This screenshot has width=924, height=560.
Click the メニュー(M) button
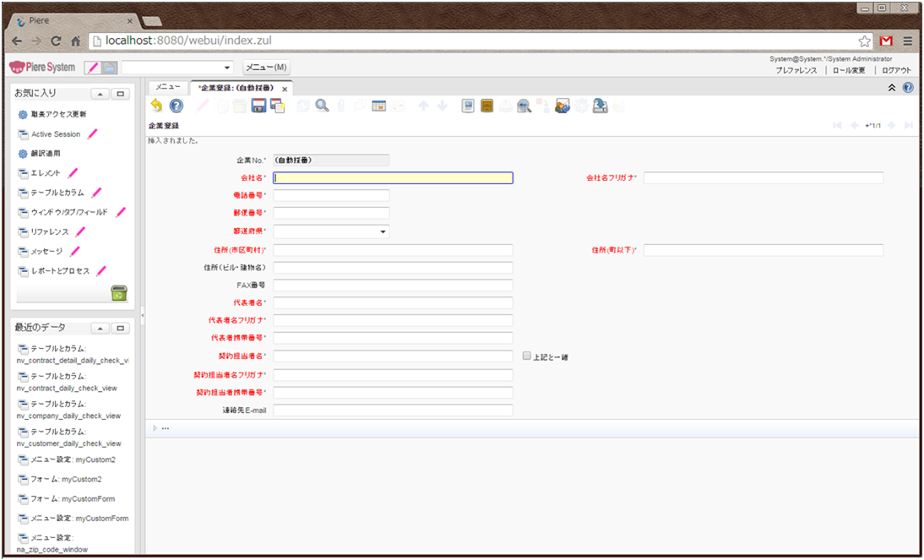(266, 68)
